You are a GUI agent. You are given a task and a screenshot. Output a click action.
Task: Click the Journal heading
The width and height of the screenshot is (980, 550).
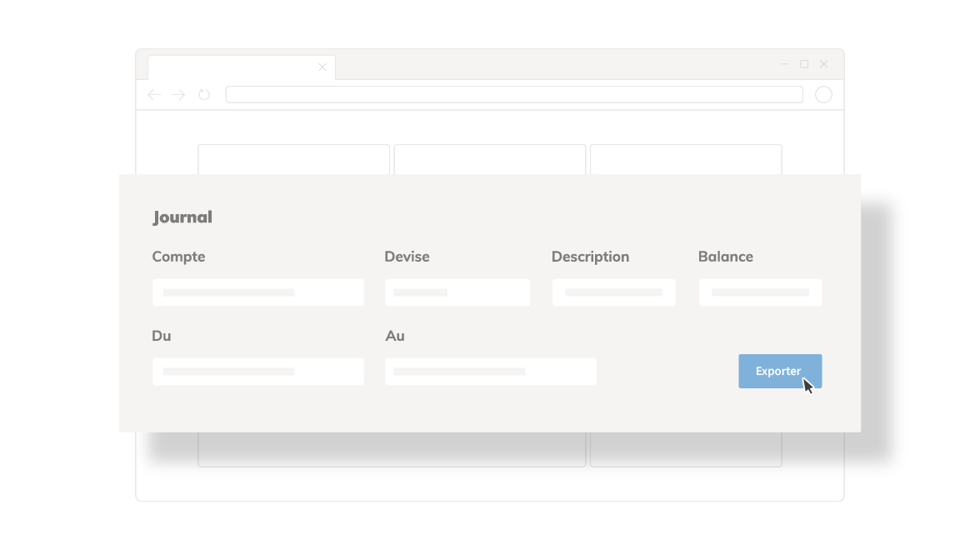click(x=182, y=217)
